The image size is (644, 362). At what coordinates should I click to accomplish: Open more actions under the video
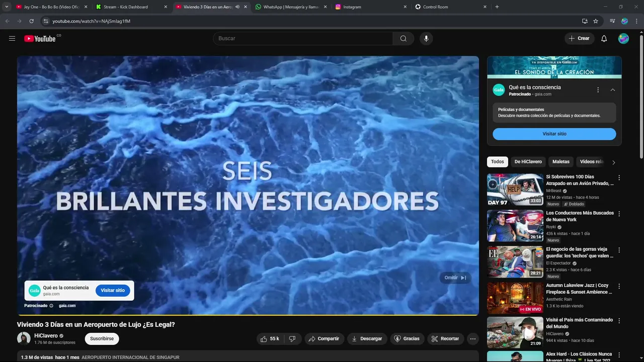tap(473, 339)
